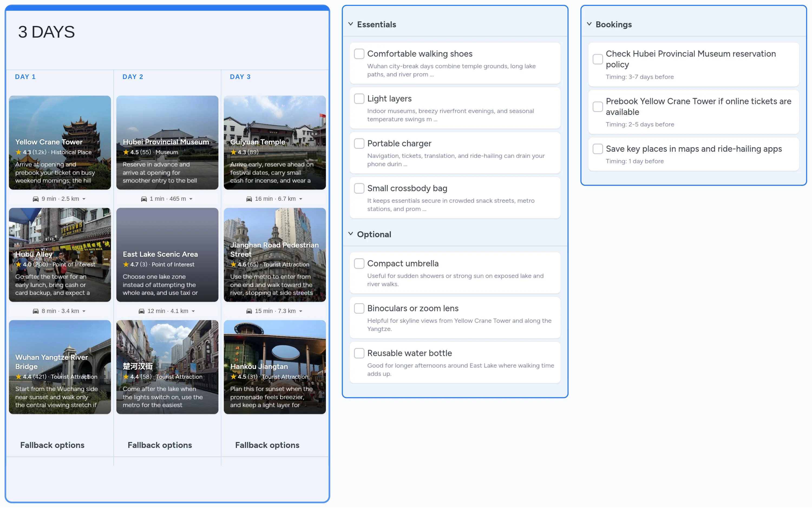Open Day 1 Fallback options
The image size is (812, 508).
point(52,445)
